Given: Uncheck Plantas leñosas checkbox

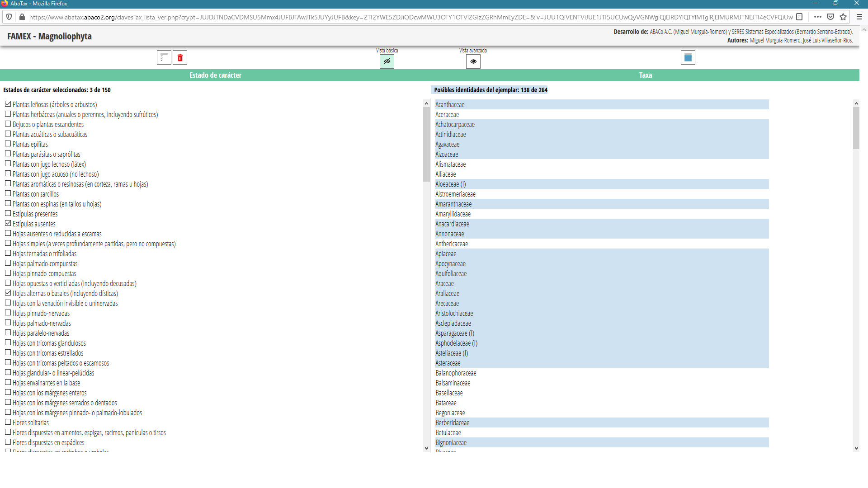Looking at the screenshot, I should [x=8, y=104].
